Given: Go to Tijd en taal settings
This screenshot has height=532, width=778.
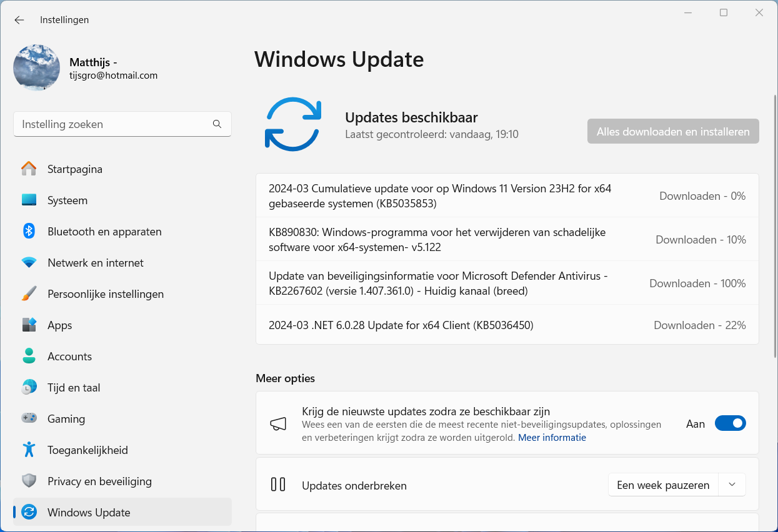Looking at the screenshot, I should point(74,388).
